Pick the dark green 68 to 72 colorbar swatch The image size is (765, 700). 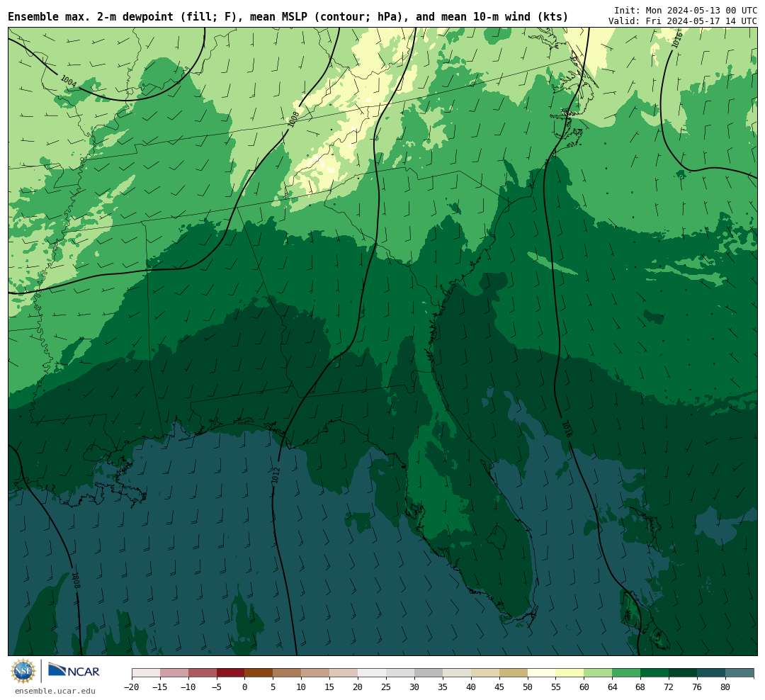tap(654, 673)
